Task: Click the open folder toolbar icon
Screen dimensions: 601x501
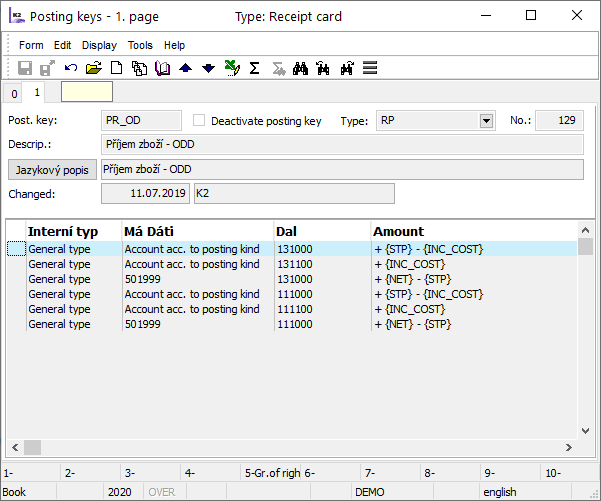Action: tap(93, 68)
